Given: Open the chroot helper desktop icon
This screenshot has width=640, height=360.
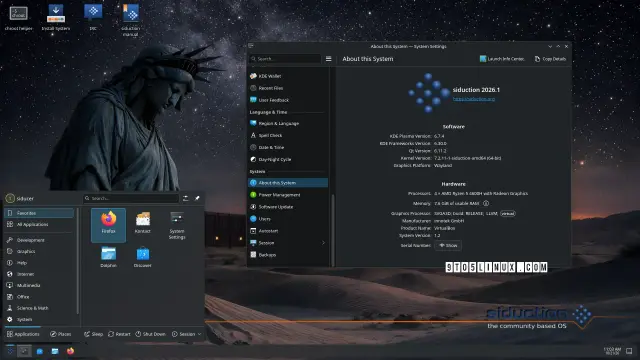Looking at the screenshot, I should 18,18.
